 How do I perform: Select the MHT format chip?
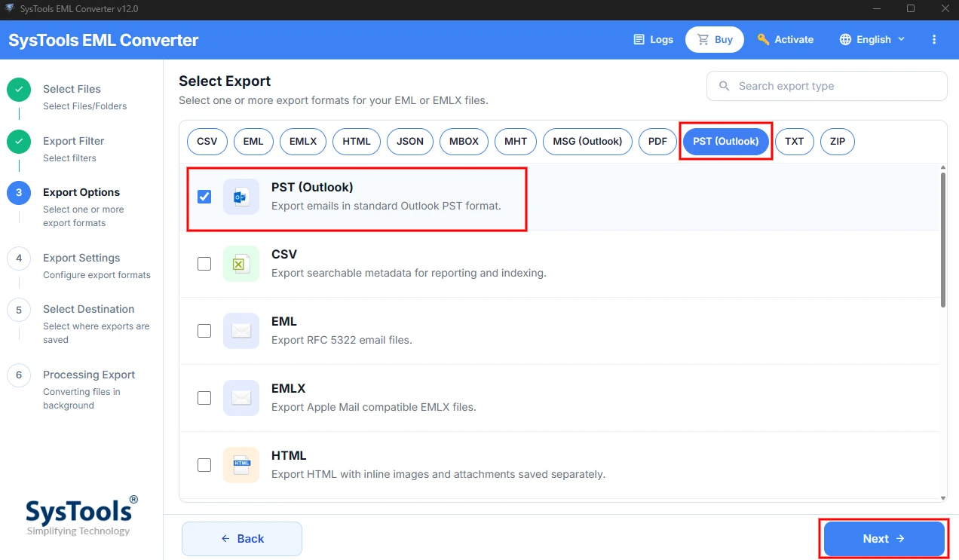tap(516, 141)
